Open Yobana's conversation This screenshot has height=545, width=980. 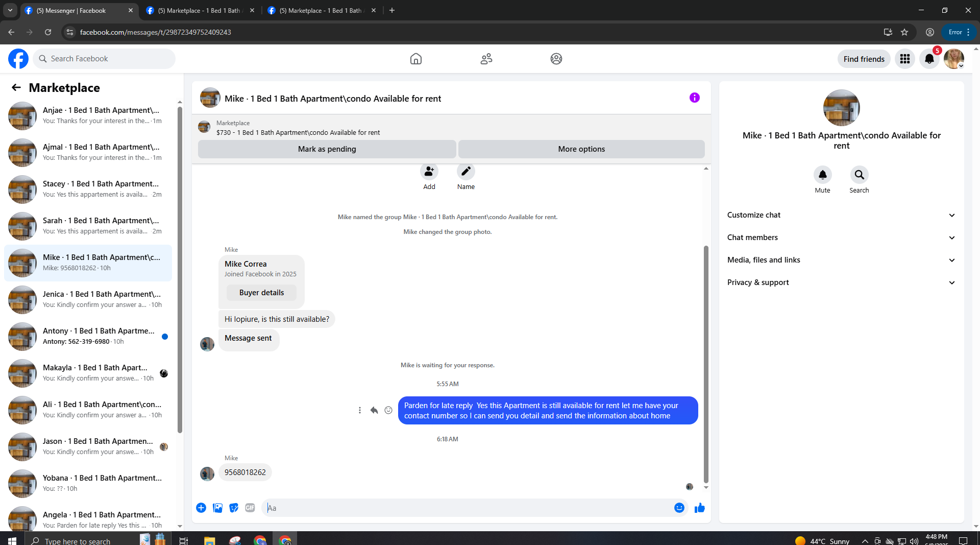88,483
